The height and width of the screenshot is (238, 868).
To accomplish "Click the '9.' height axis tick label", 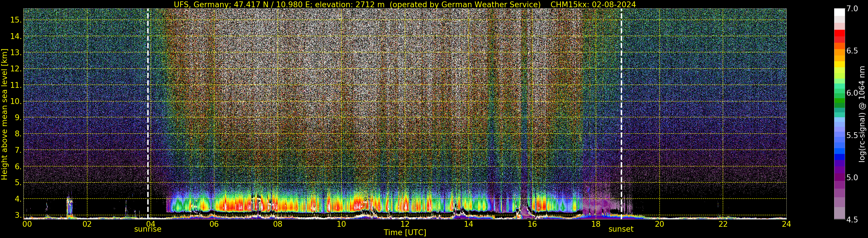I will click(x=18, y=118).
